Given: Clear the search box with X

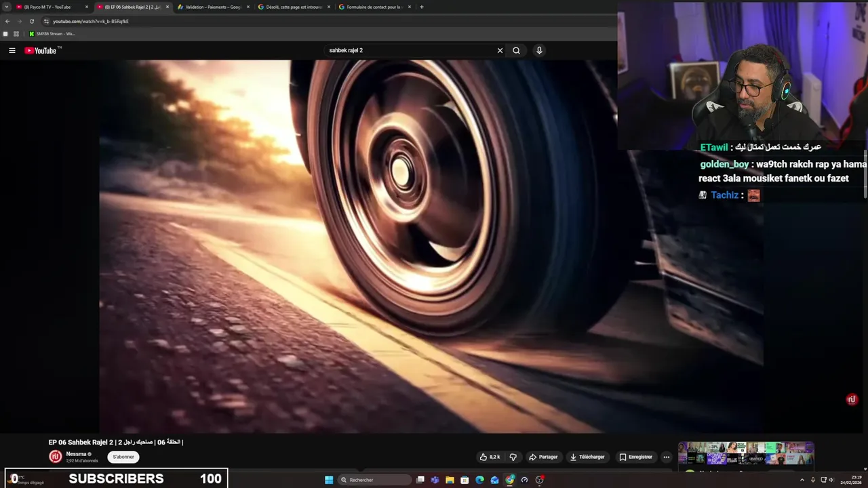Looking at the screenshot, I should pos(500,50).
